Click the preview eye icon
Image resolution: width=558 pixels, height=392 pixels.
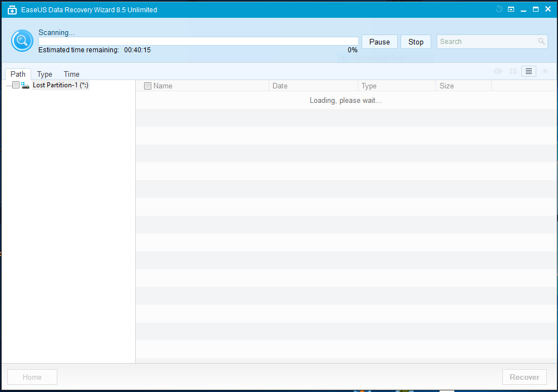[x=498, y=72]
